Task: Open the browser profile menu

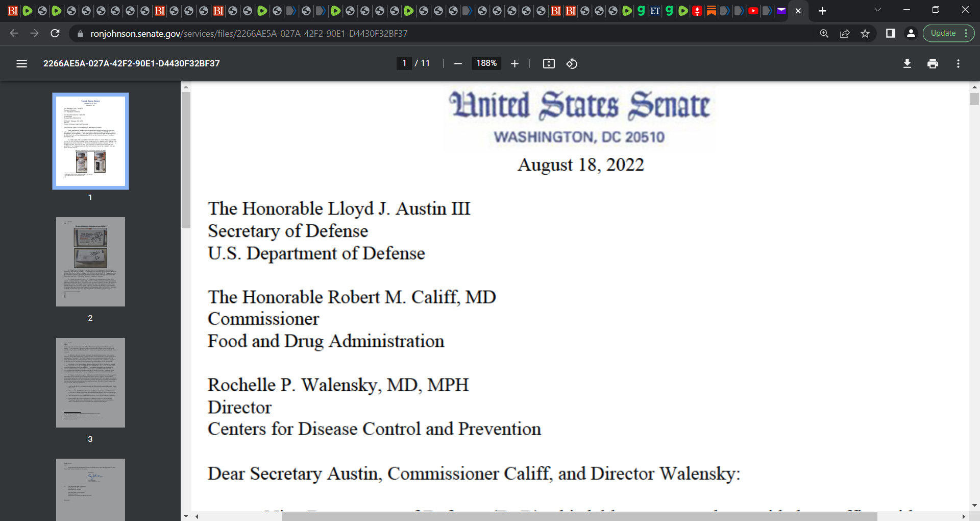Action: (x=911, y=33)
